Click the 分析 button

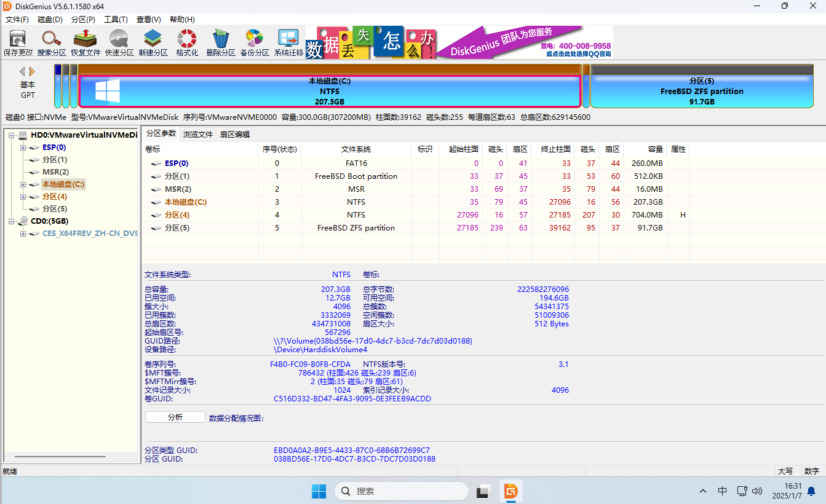(x=175, y=417)
